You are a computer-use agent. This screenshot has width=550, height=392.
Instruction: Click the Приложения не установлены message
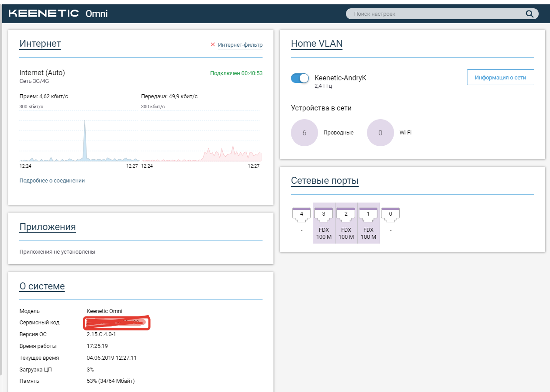pyautogui.click(x=57, y=252)
